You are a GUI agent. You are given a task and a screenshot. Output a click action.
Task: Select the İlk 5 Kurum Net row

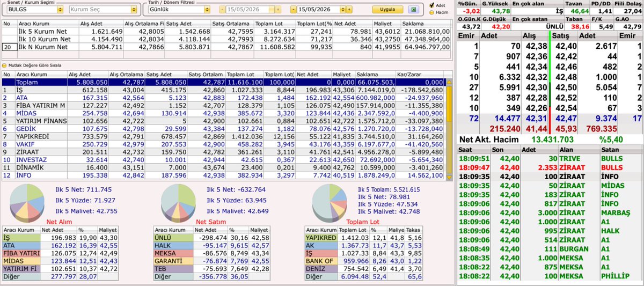[226, 32]
